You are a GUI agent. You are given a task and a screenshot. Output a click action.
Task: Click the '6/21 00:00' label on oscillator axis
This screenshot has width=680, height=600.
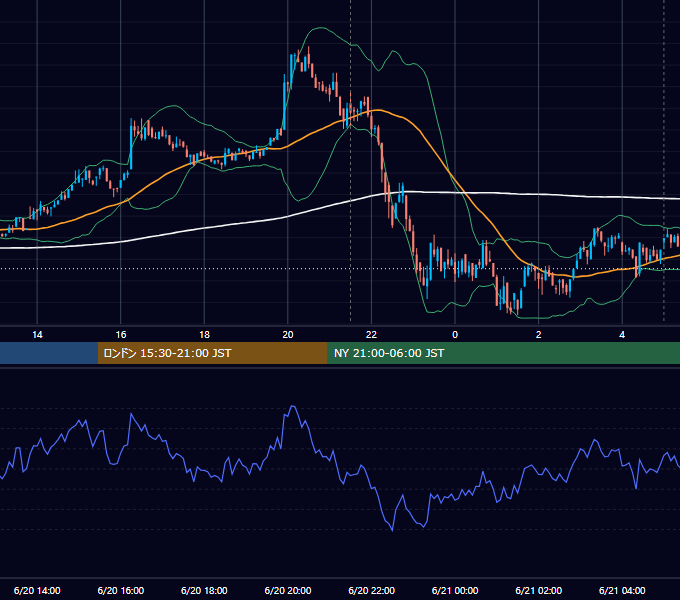(455, 590)
